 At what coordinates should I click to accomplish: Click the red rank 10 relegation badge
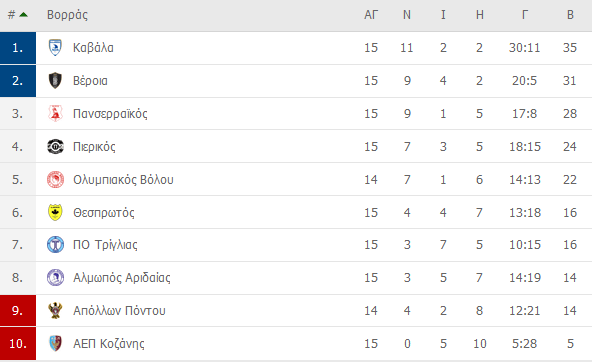[18, 344]
